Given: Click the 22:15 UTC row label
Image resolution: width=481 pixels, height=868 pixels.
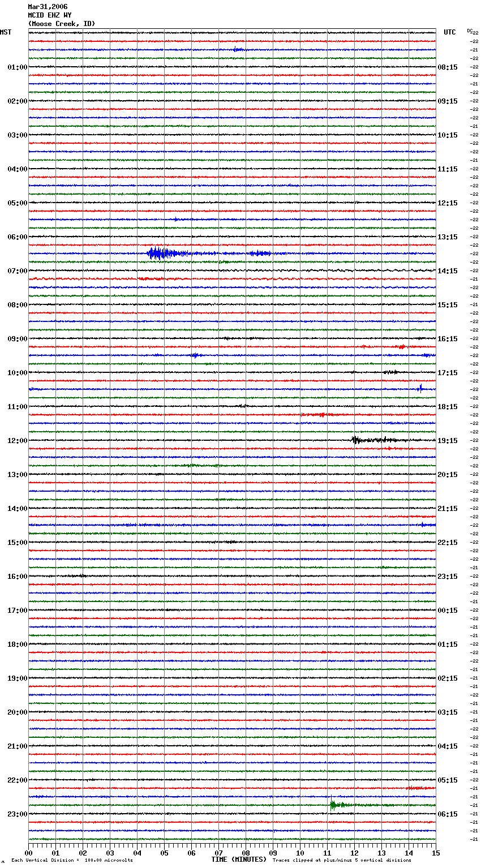Looking at the screenshot, I should coord(448,543).
